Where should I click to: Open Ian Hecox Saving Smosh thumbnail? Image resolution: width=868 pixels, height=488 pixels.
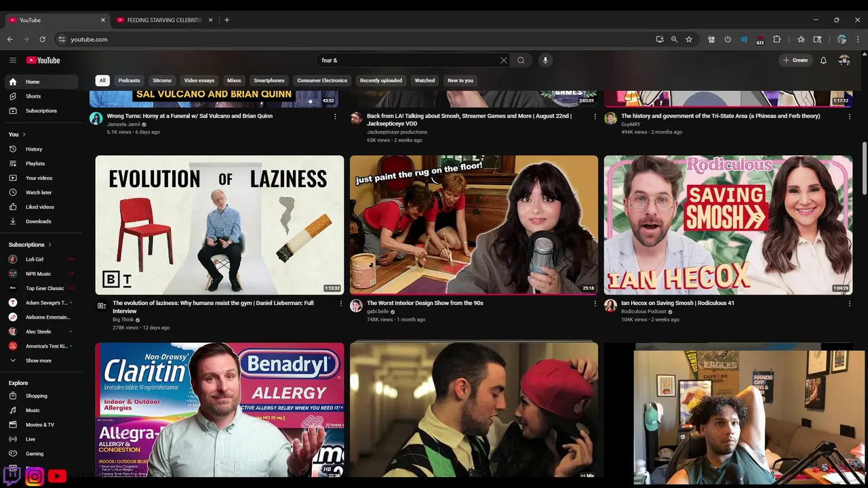pyautogui.click(x=728, y=225)
